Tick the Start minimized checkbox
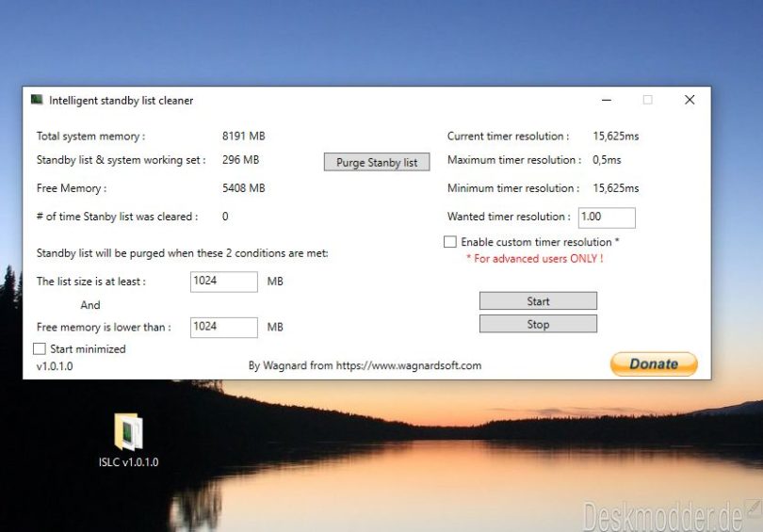 click(40, 349)
